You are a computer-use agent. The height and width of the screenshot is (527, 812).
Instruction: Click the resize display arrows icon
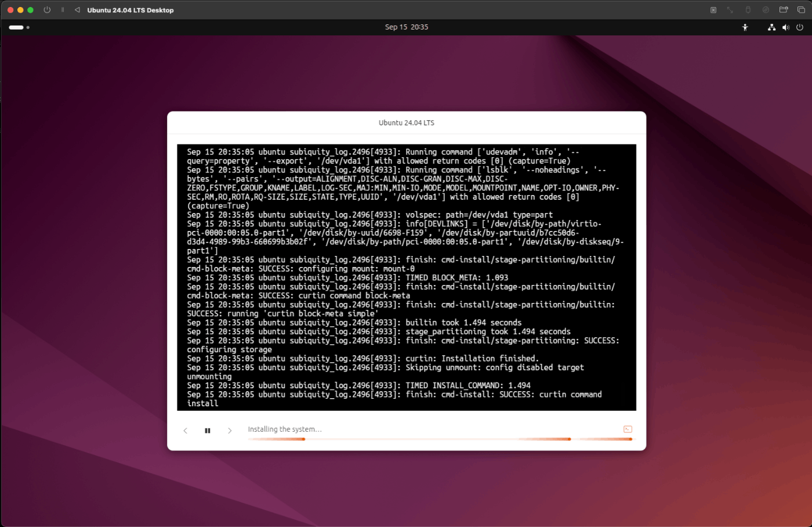(x=730, y=10)
